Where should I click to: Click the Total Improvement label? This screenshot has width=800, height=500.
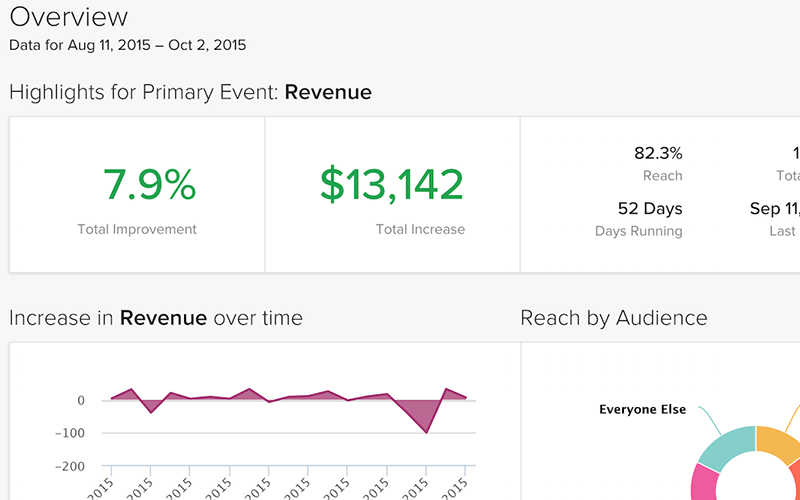137,230
